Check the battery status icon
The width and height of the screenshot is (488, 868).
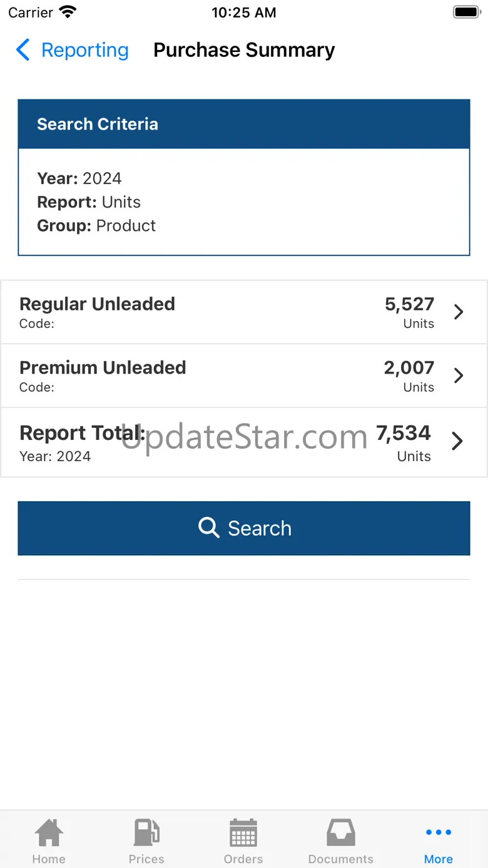[465, 13]
